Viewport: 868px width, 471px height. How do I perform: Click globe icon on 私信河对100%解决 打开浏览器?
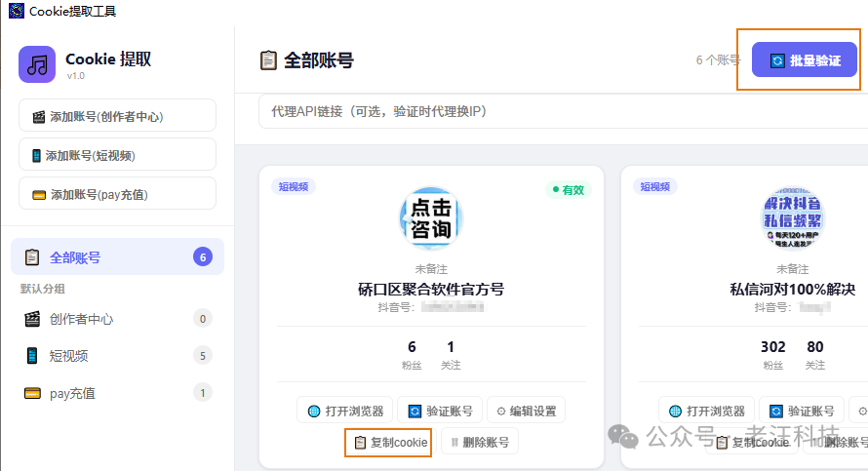tap(675, 412)
